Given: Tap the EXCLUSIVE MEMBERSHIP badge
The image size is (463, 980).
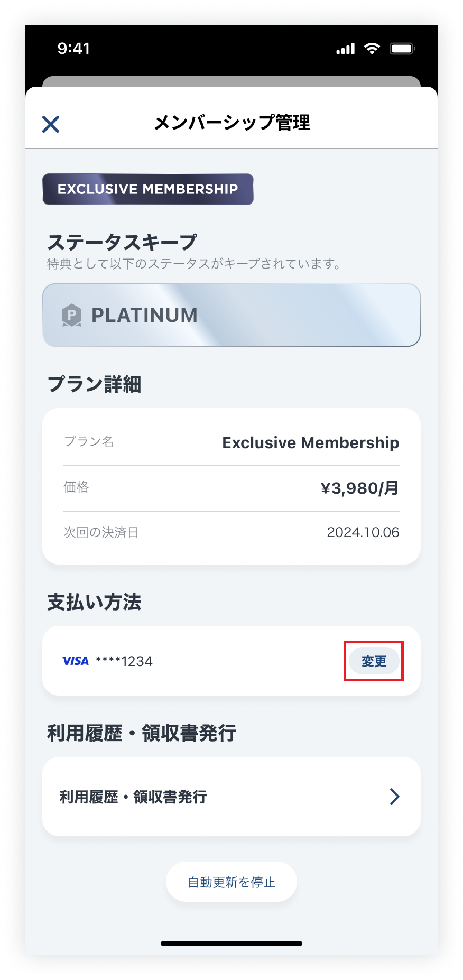Looking at the screenshot, I should click(148, 189).
